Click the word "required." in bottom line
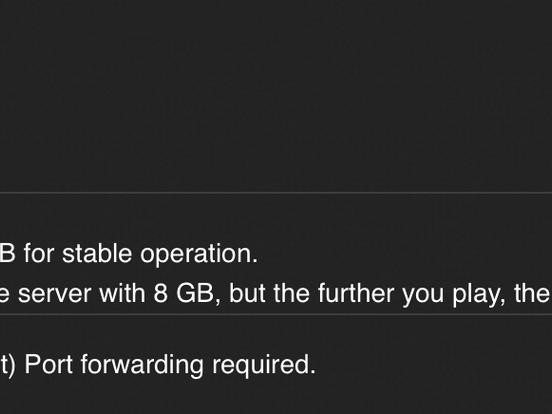 pos(264,366)
